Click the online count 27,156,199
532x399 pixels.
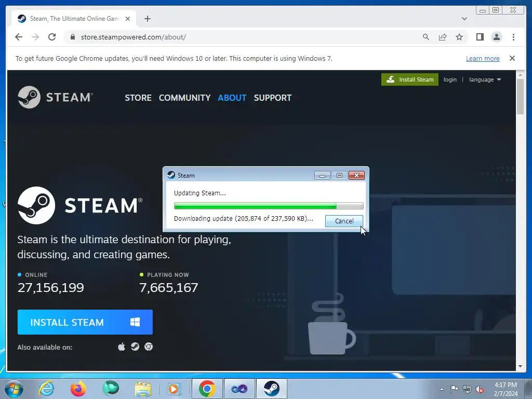(x=50, y=288)
